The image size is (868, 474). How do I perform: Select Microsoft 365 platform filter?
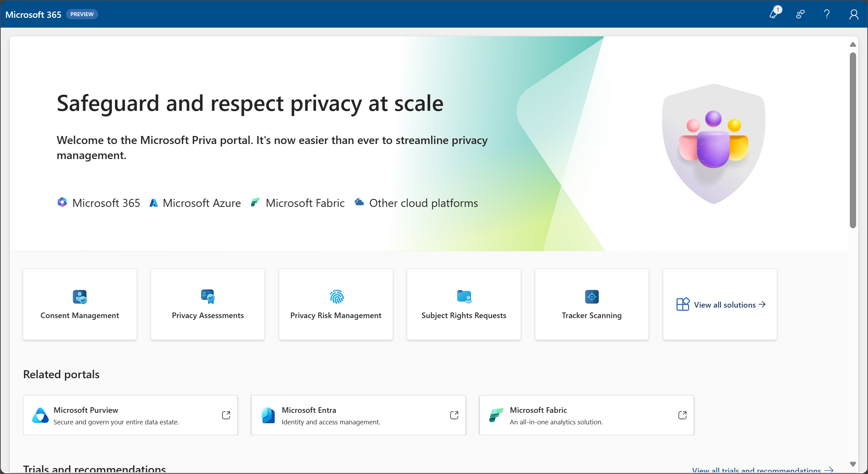[98, 203]
